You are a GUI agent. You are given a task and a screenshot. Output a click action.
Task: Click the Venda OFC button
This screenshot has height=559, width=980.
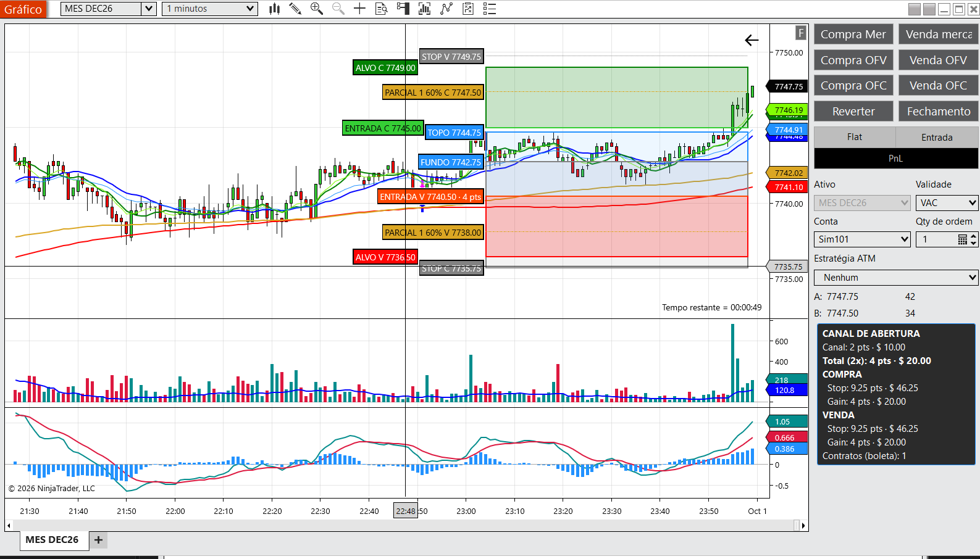click(x=939, y=86)
